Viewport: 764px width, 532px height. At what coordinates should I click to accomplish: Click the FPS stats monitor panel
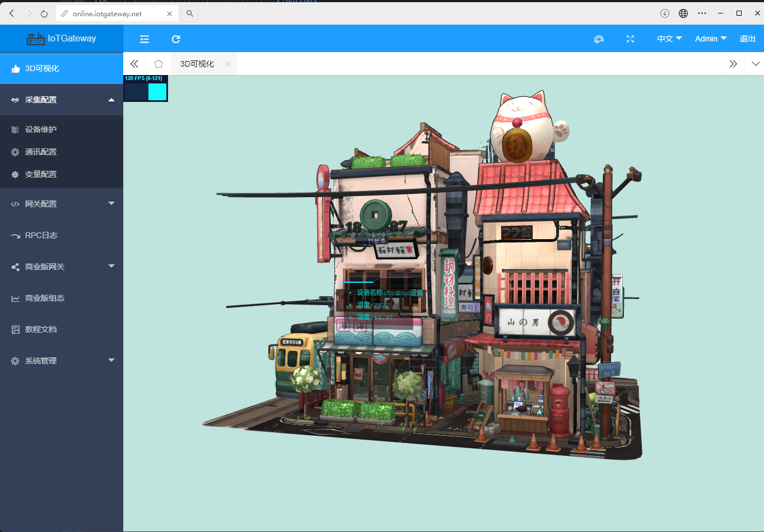(146, 88)
